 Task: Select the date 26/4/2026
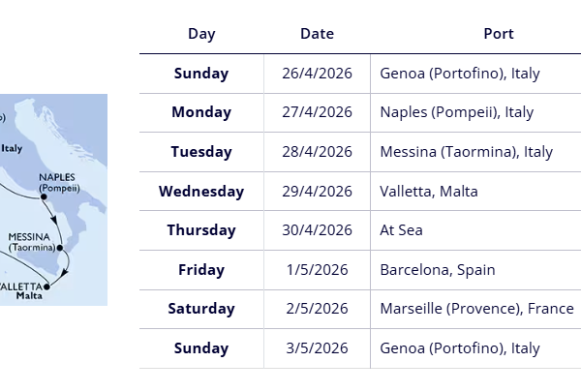317,74
